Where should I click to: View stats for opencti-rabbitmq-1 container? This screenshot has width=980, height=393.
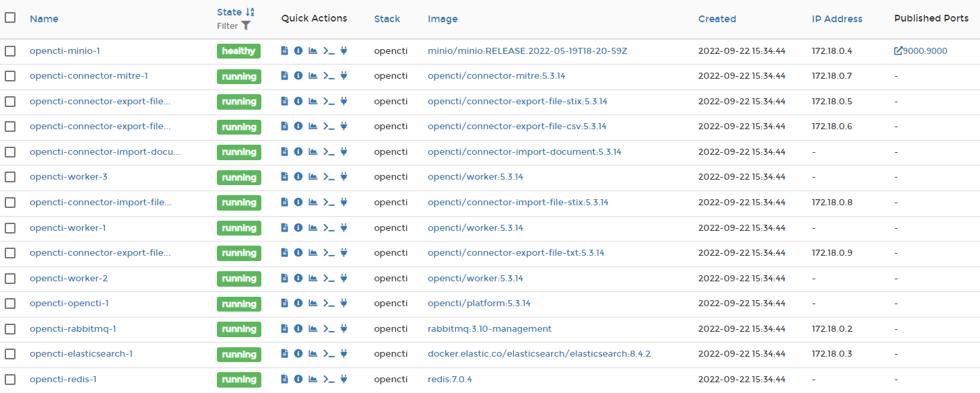click(x=313, y=328)
